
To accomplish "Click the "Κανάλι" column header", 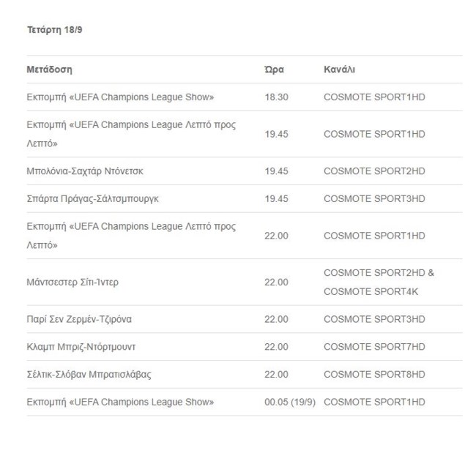I will pos(339,70).
